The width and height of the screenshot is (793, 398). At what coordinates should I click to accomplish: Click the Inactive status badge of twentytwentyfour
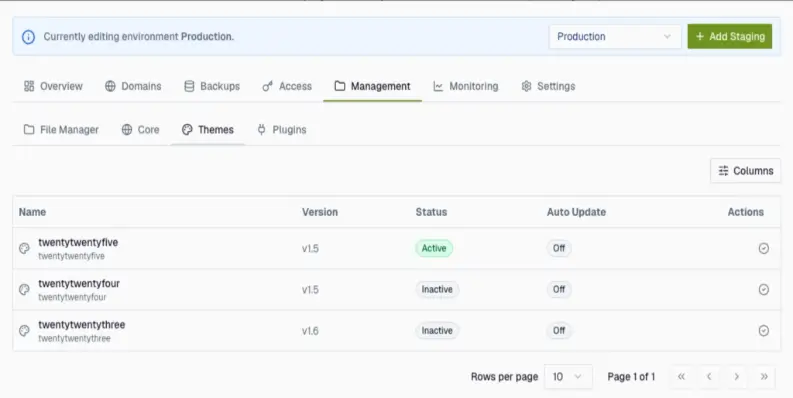click(x=437, y=290)
